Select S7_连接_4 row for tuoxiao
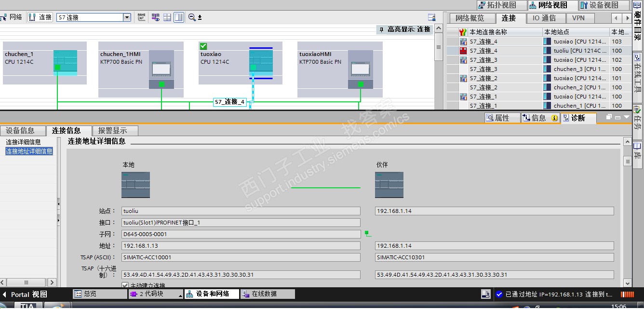This screenshot has height=309, width=644. [539, 42]
